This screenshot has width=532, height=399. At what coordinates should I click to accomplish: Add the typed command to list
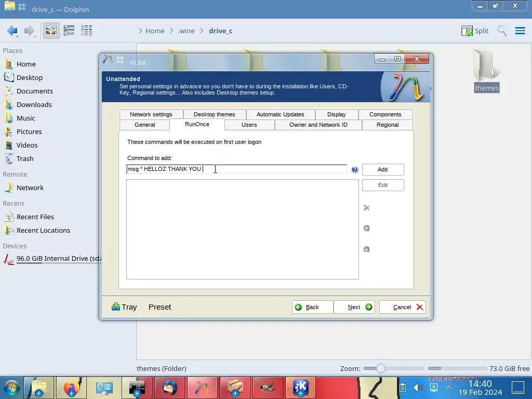pyautogui.click(x=383, y=169)
